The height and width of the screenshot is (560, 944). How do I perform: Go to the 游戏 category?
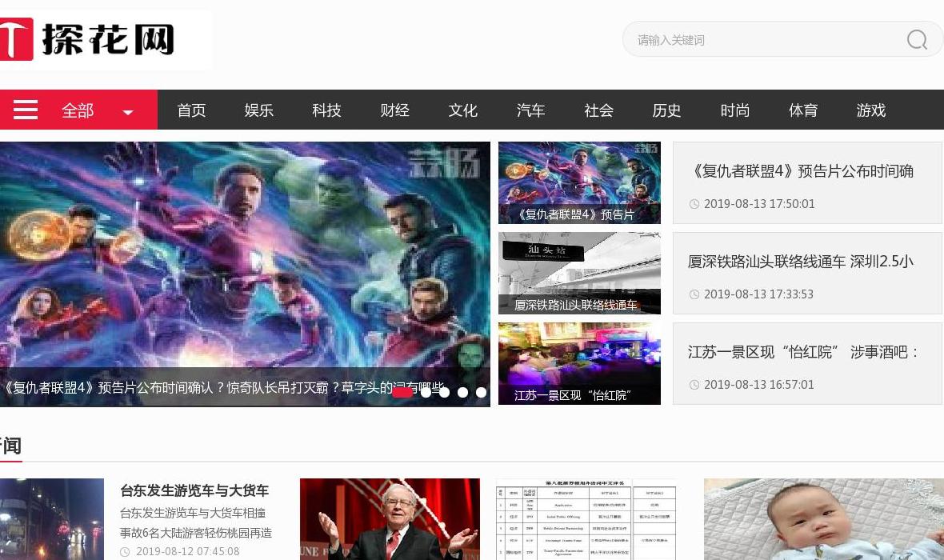pos(871,110)
